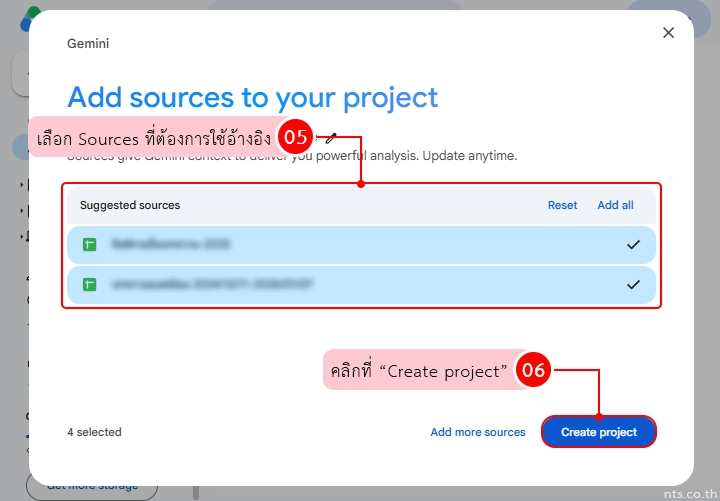Click the pencil icon to rename project

(x=331, y=137)
